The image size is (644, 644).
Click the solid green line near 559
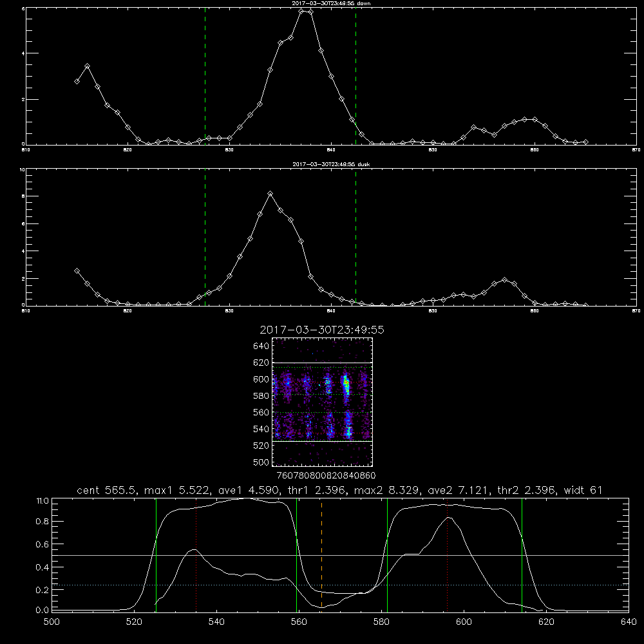click(x=296, y=554)
